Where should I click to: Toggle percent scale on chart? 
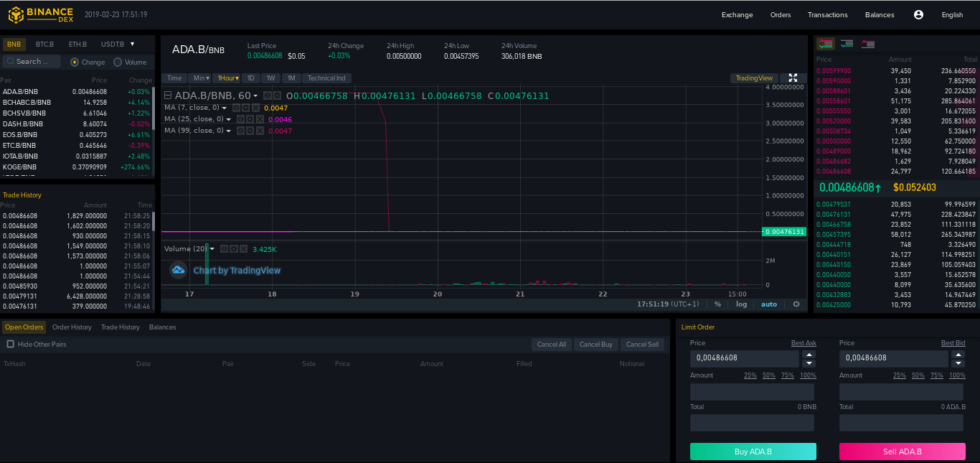(x=717, y=304)
